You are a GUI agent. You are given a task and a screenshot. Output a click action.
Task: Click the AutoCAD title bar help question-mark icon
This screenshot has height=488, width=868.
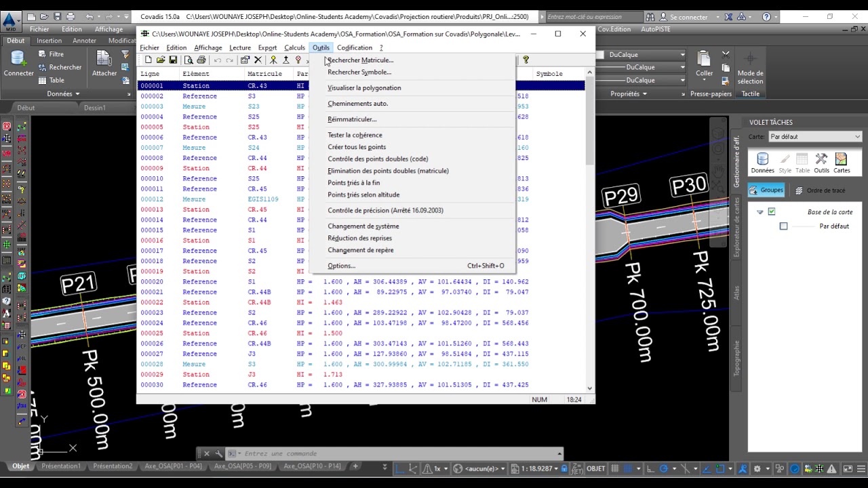(x=766, y=16)
